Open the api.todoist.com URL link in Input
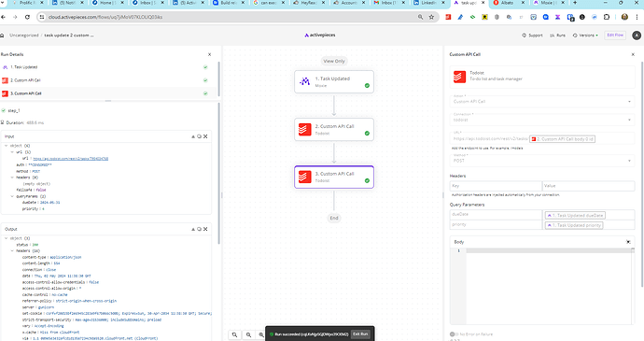This screenshot has height=341, width=644. pyautogui.click(x=71, y=159)
